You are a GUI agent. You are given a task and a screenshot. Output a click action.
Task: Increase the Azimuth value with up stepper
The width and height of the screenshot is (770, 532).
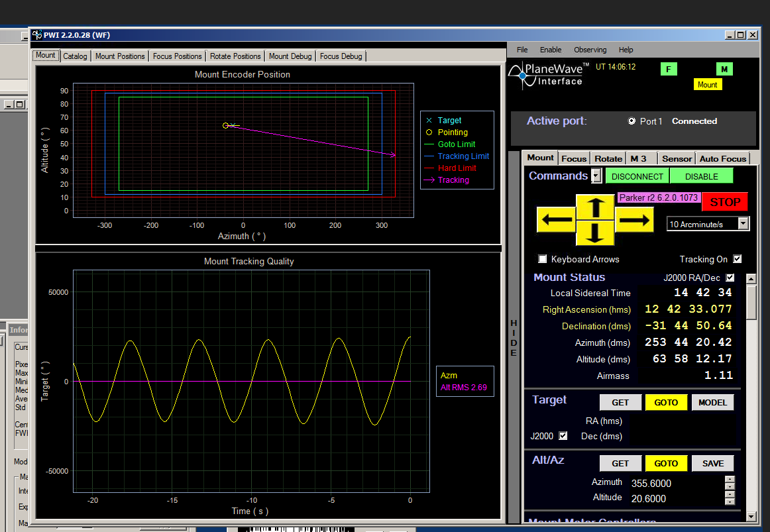[730, 480]
